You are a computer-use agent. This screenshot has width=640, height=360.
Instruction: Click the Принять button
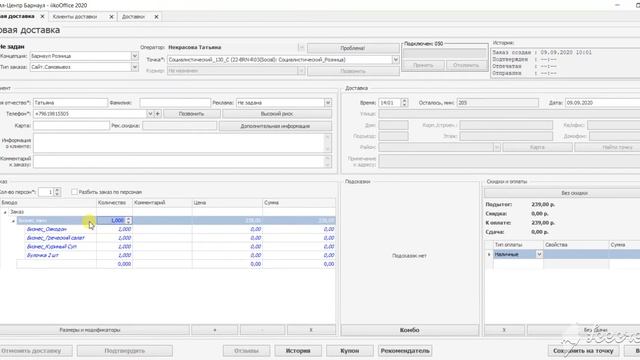click(423, 65)
